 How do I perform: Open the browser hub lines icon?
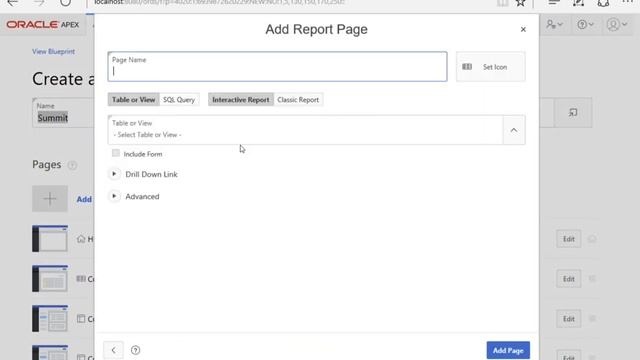pyautogui.click(x=553, y=2)
